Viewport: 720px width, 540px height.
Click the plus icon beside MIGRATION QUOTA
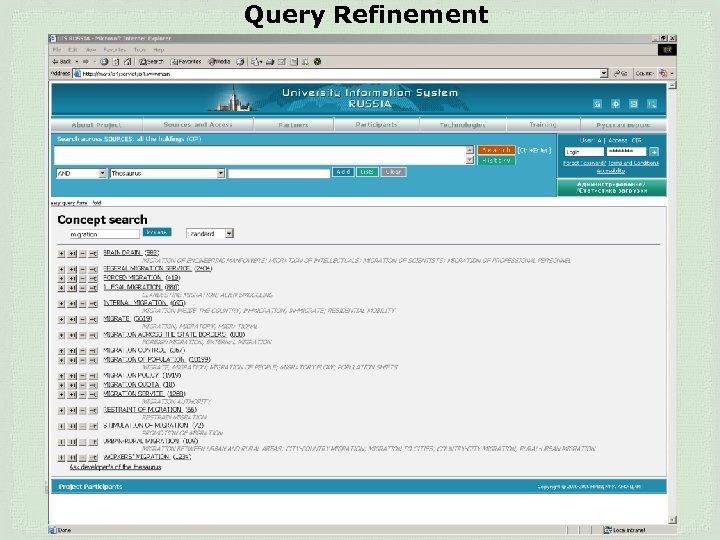click(62, 385)
